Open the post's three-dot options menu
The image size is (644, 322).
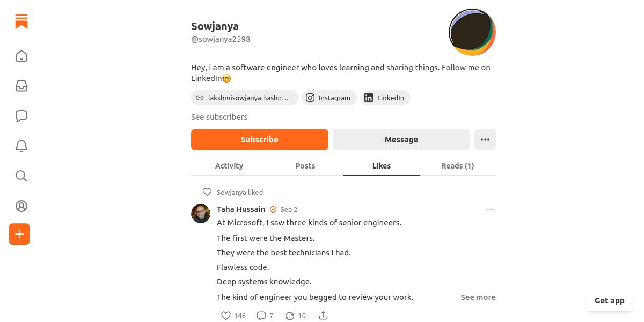[x=490, y=209]
